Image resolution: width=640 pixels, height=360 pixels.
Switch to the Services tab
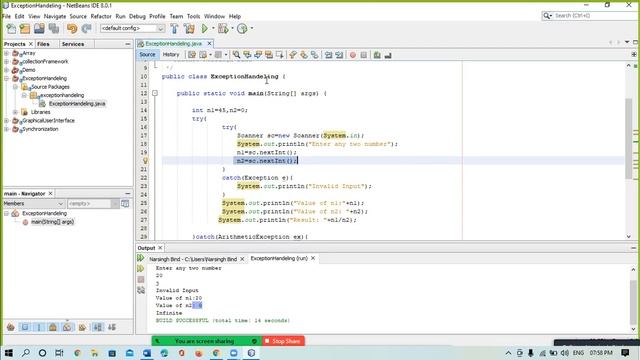73,44
